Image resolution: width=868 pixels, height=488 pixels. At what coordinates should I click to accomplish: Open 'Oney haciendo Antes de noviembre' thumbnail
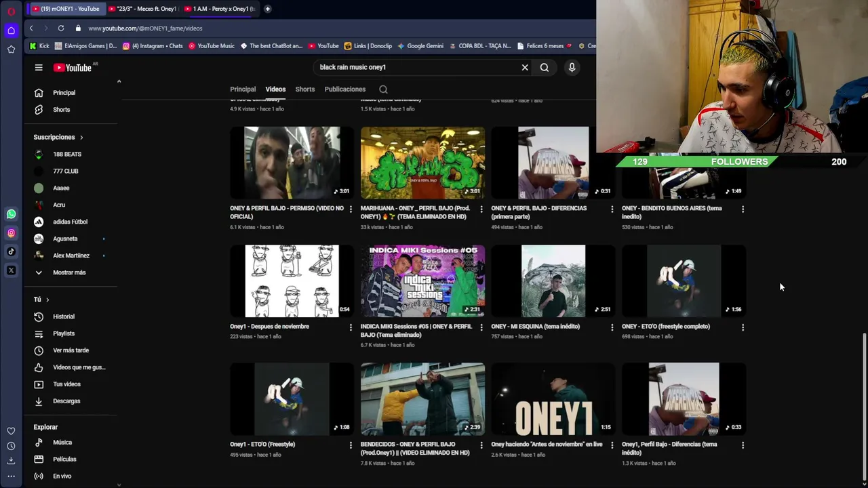tap(553, 399)
